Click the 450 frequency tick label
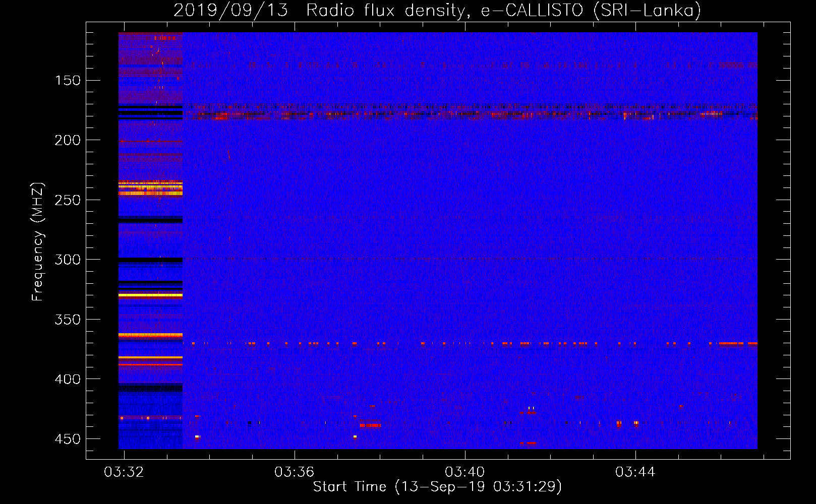The width and height of the screenshot is (816, 504). click(x=68, y=439)
